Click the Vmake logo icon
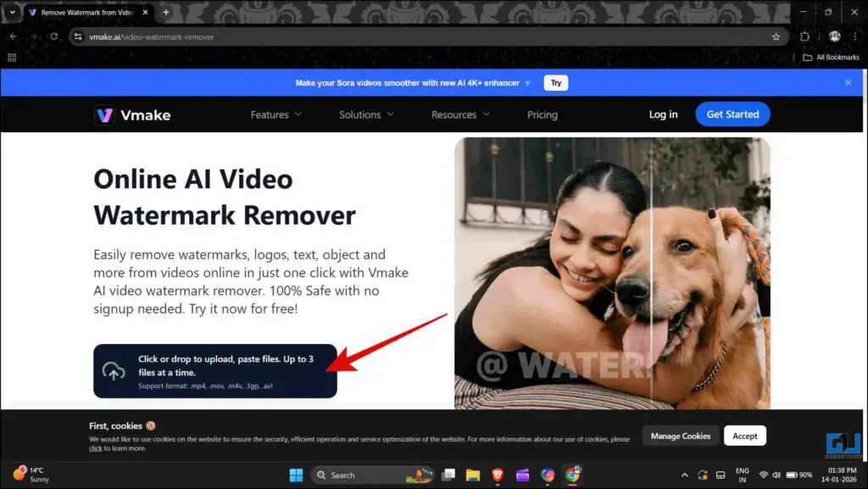868x489 pixels. [x=104, y=114]
